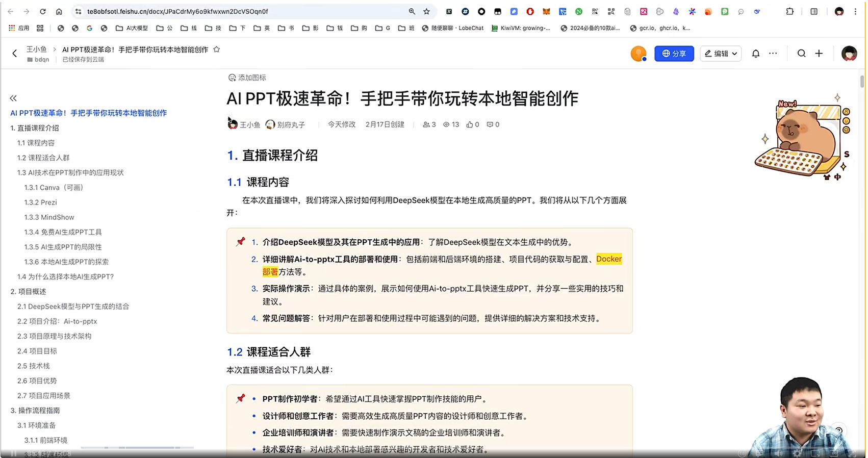Click the back arrow in document header
Image resolution: width=868 pixels, height=458 pixels.
click(15, 54)
